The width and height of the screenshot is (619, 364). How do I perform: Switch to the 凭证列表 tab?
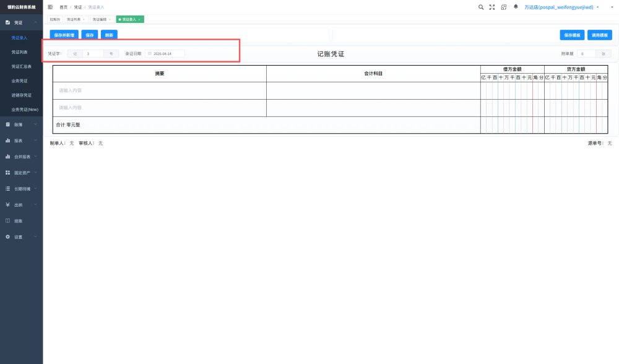point(74,19)
